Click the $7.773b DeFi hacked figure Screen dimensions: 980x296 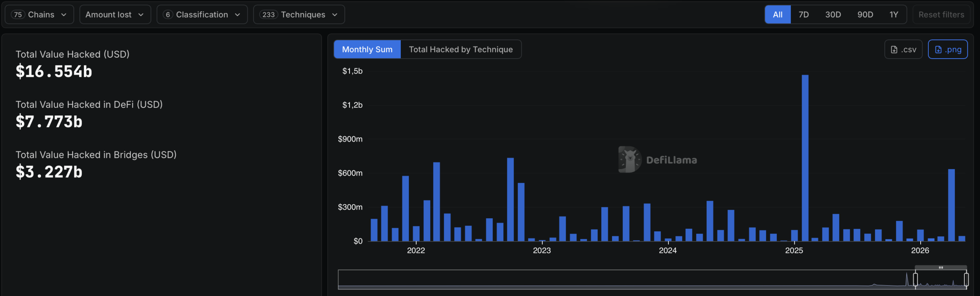click(49, 122)
